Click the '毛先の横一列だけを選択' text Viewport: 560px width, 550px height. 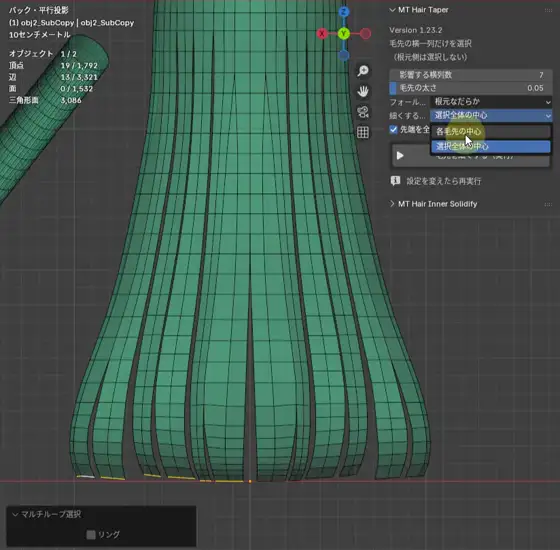tap(430, 44)
